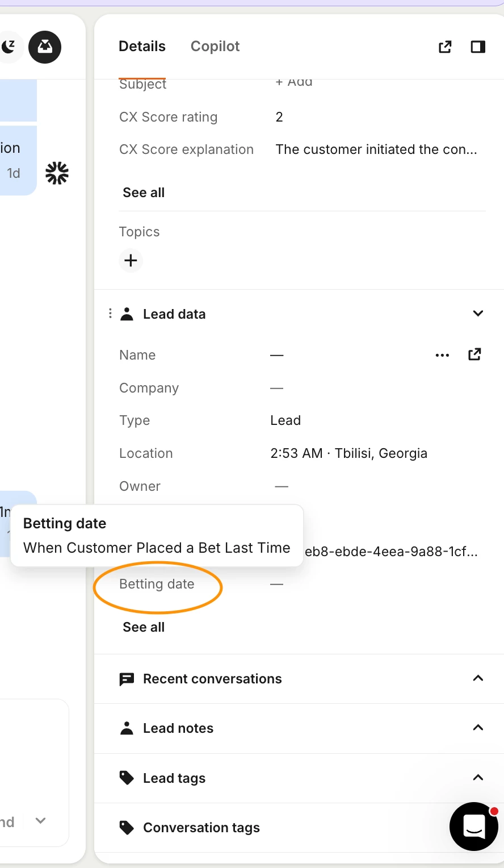Screen dimensions: 504x868
Task: Click the Conversation tags section header
Action: coord(201,828)
